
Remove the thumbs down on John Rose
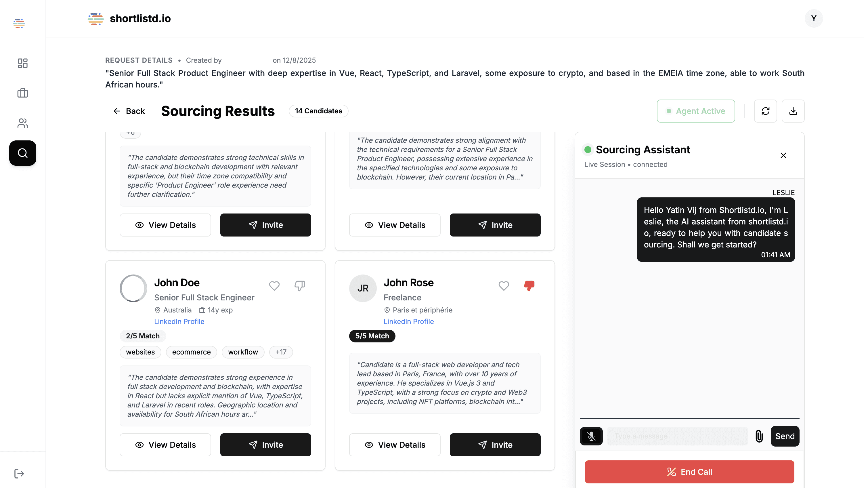(x=529, y=285)
